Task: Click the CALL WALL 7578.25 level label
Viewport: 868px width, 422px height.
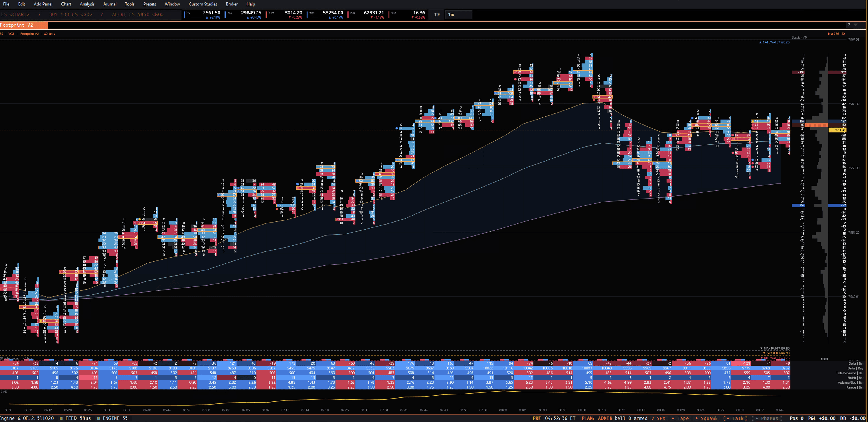Action: [x=774, y=42]
